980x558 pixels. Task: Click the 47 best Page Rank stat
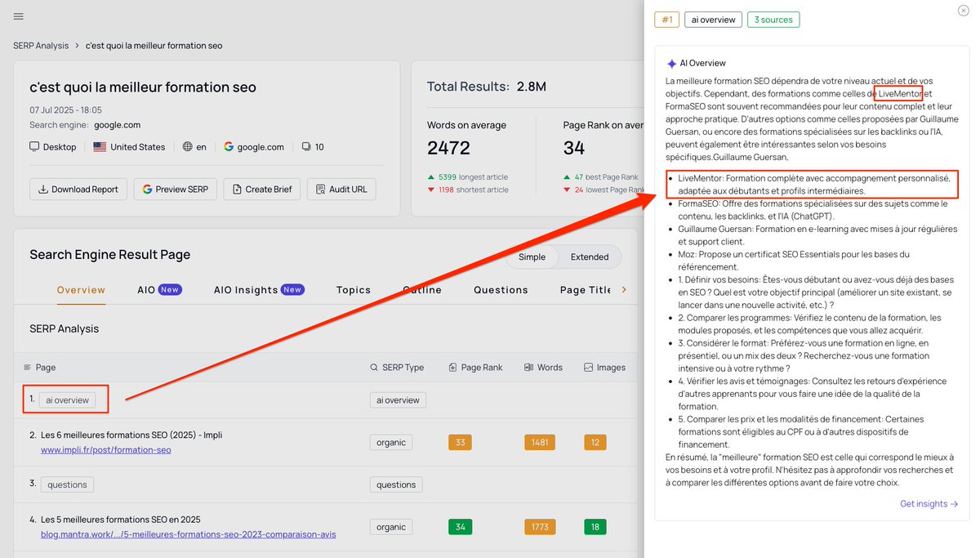601,176
